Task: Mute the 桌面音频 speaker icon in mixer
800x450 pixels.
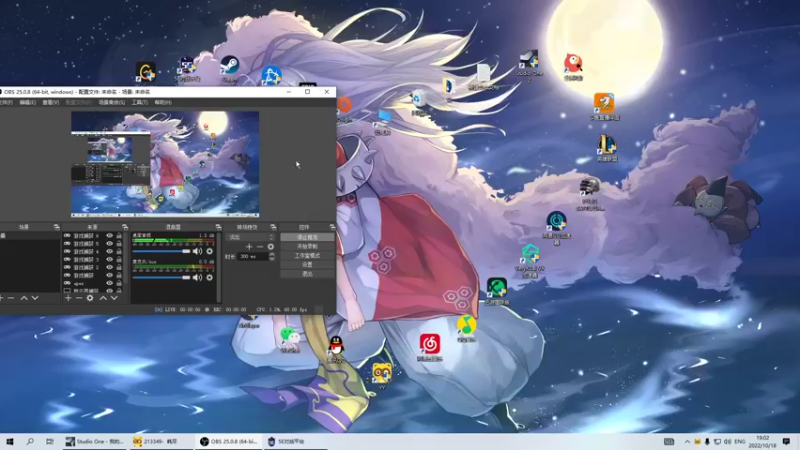Action: [197, 251]
